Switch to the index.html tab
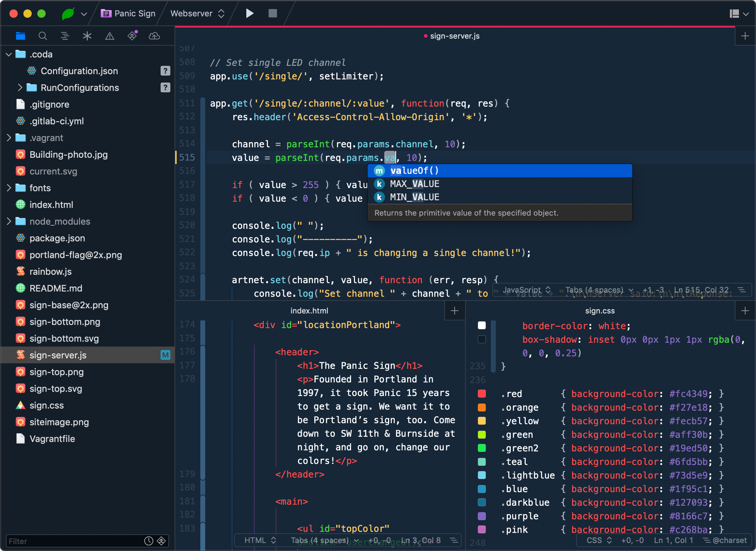The image size is (756, 551). [x=309, y=311]
